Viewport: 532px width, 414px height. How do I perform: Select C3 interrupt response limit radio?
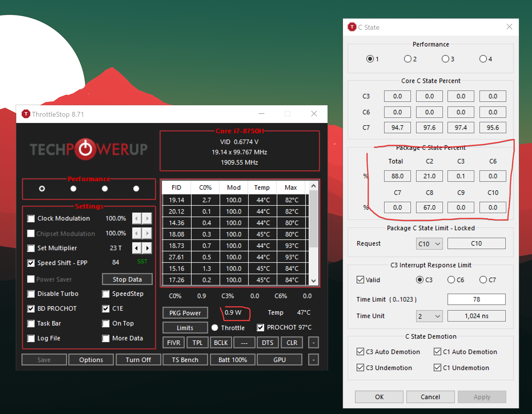click(419, 280)
